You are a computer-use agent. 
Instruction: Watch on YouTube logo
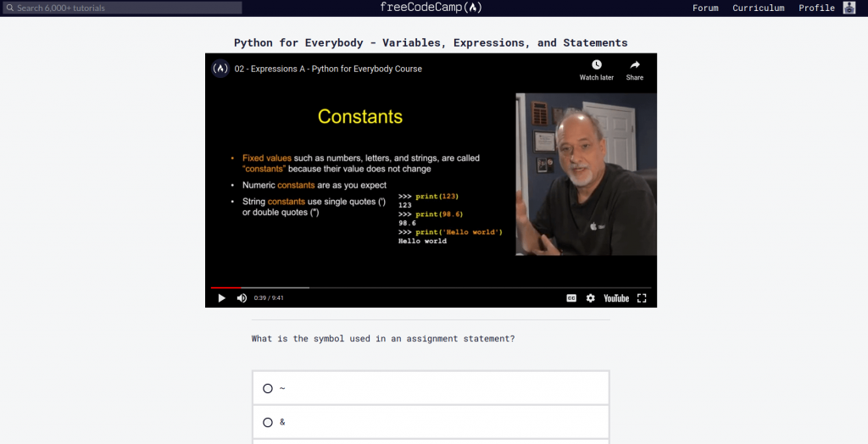click(616, 298)
